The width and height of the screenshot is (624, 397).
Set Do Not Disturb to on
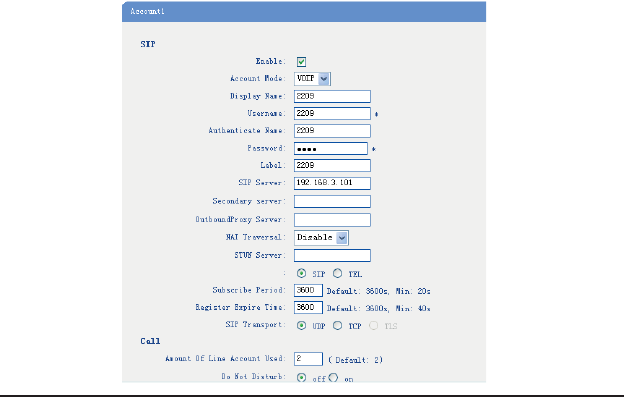click(333, 378)
